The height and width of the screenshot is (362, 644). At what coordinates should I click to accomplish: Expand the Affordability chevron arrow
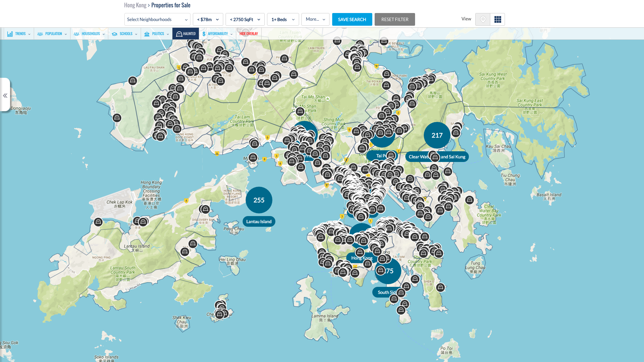(231, 34)
